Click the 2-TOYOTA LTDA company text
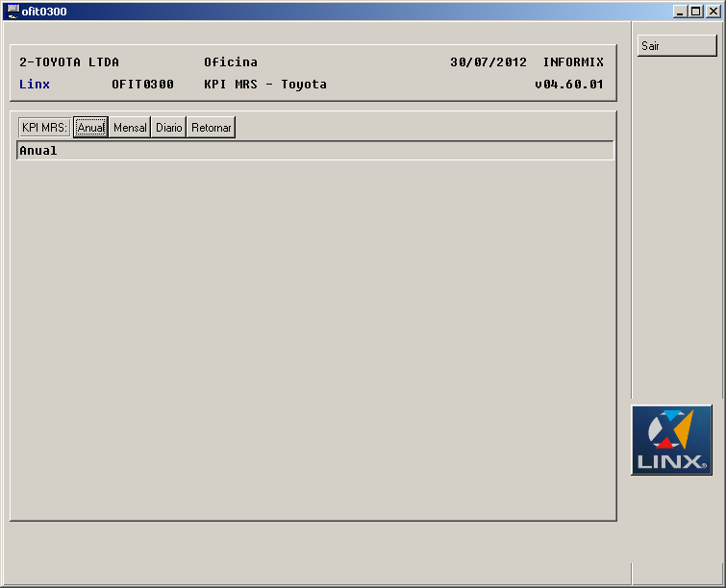 click(x=69, y=62)
